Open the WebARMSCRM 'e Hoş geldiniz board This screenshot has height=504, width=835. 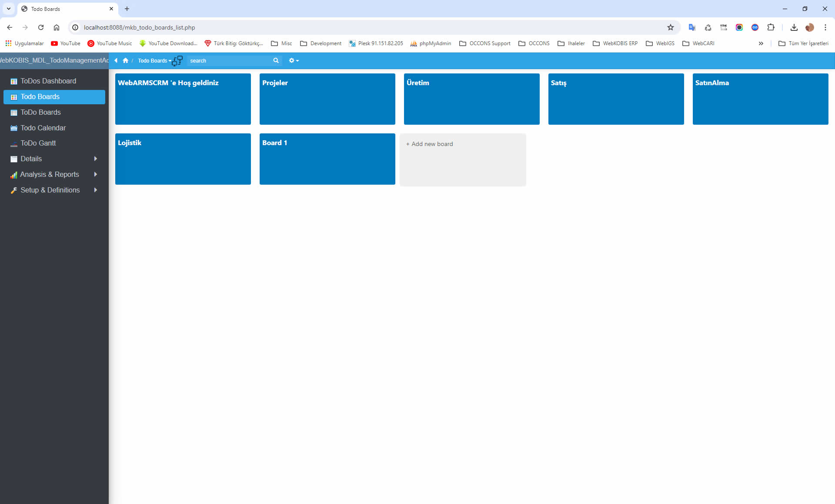click(183, 99)
